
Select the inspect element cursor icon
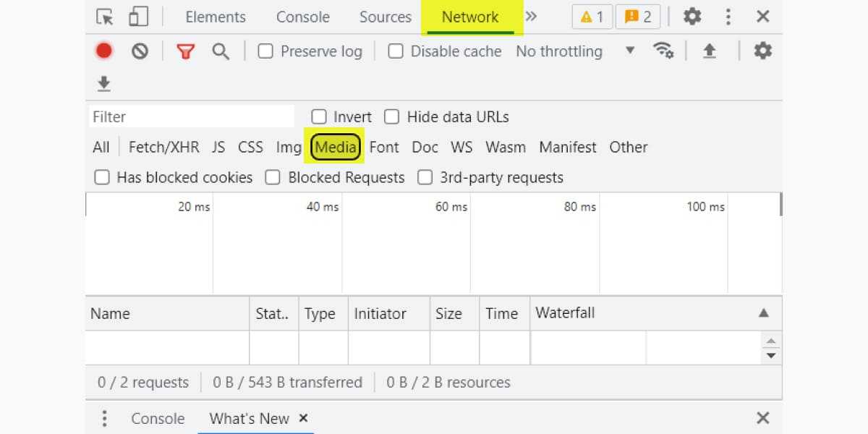click(105, 17)
